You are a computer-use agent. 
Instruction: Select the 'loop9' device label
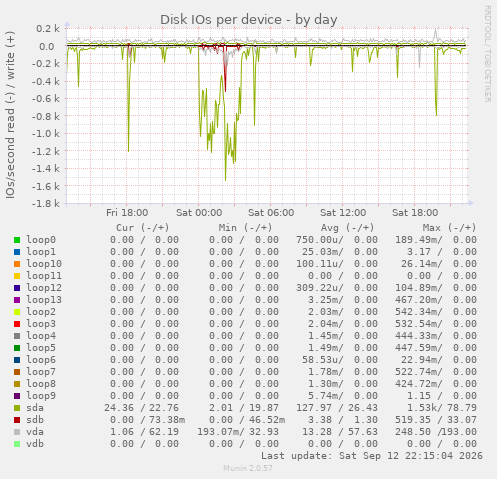[41, 396]
